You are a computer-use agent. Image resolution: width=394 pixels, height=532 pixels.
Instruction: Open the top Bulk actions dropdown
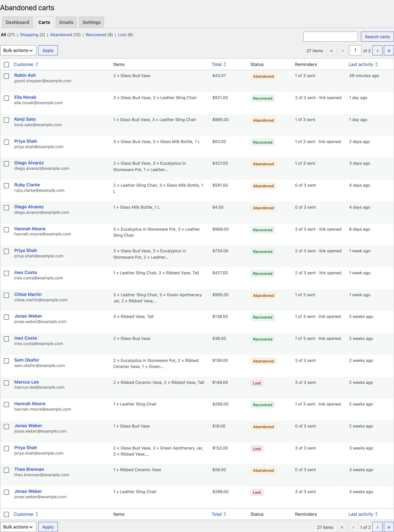click(x=18, y=50)
